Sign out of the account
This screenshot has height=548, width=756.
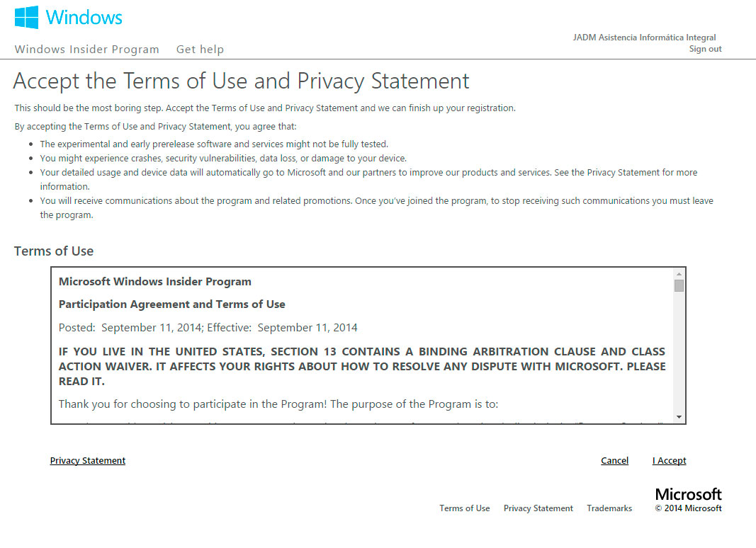[x=705, y=49]
